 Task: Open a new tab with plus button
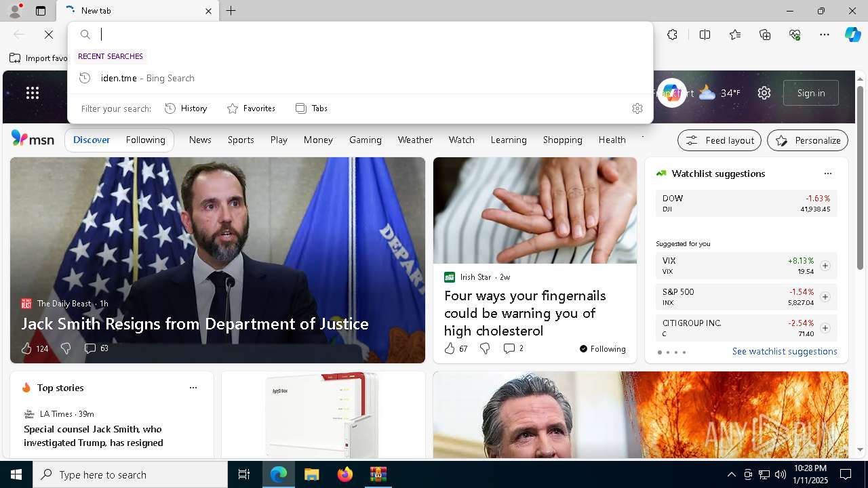231,11
